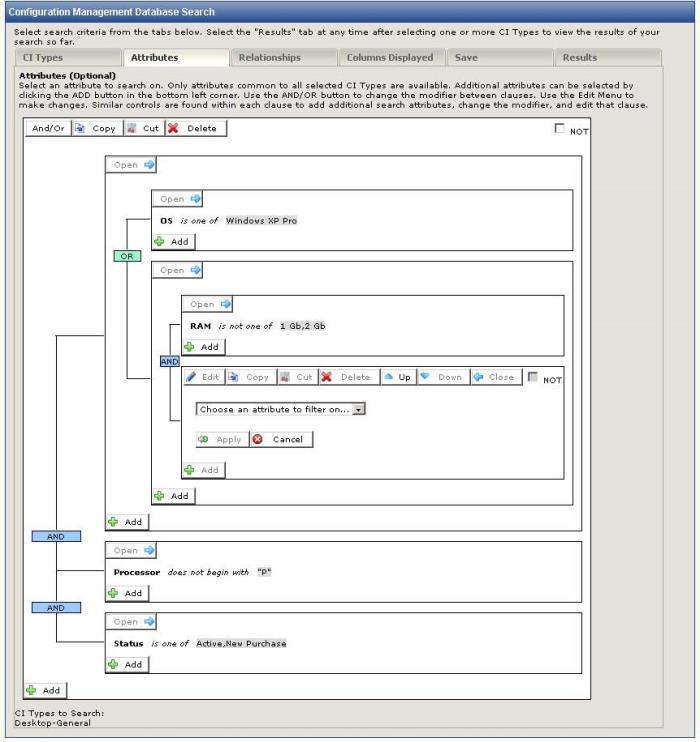Click Add under the Status clause

tap(127, 664)
